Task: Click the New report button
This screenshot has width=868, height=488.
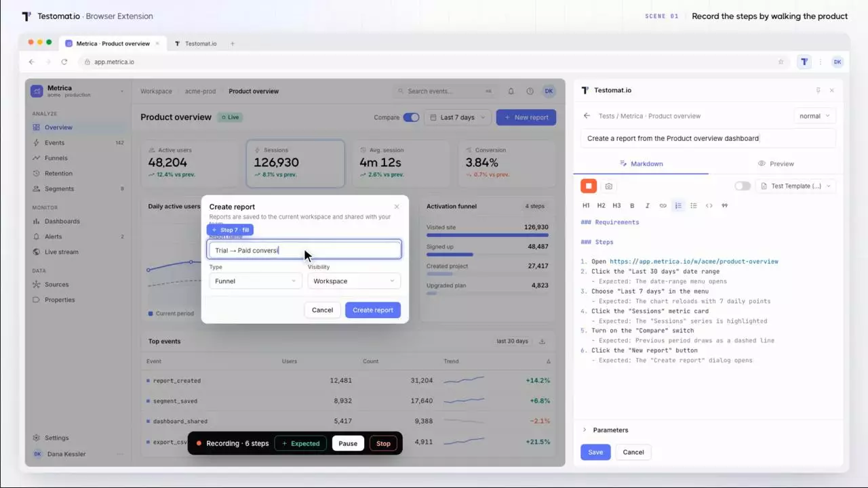Action: coord(526,117)
